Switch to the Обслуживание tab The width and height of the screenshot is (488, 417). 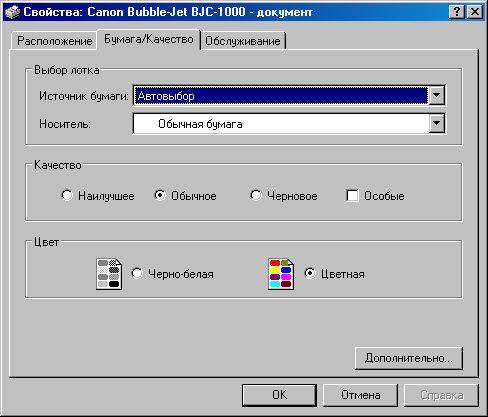tap(243, 41)
